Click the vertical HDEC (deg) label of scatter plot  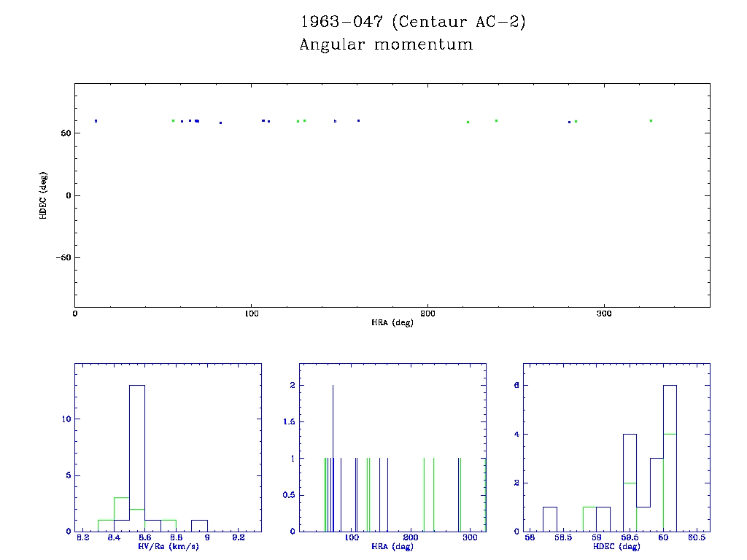pos(44,195)
